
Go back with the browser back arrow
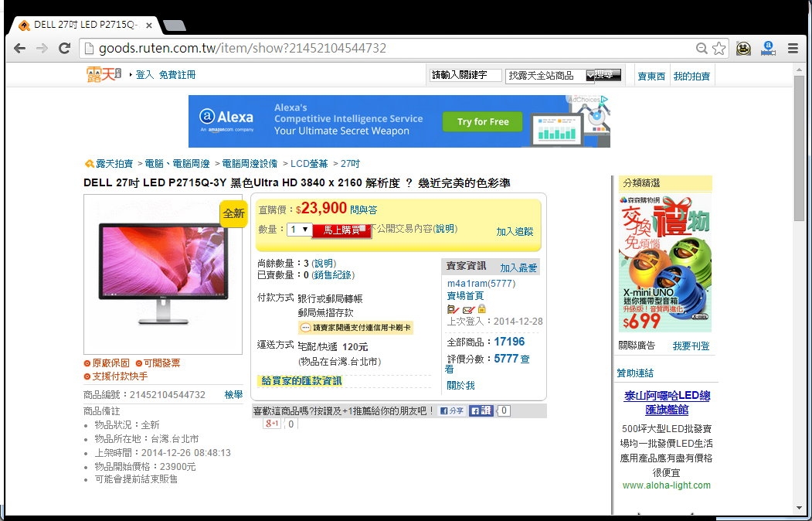pyautogui.click(x=19, y=49)
